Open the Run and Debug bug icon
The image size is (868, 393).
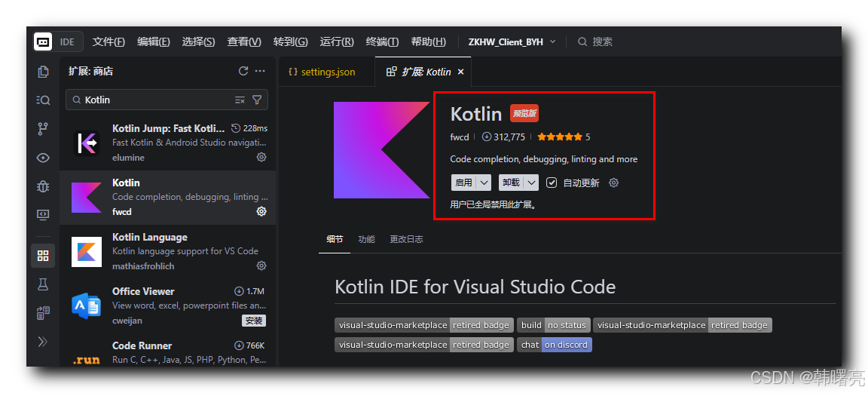point(43,187)
